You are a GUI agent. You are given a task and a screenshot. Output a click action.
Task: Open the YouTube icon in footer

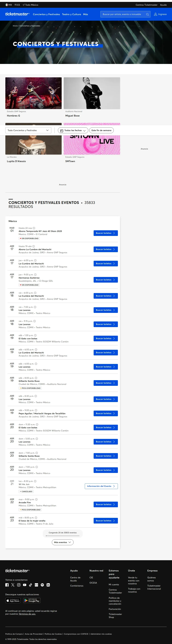coord(25,585)
